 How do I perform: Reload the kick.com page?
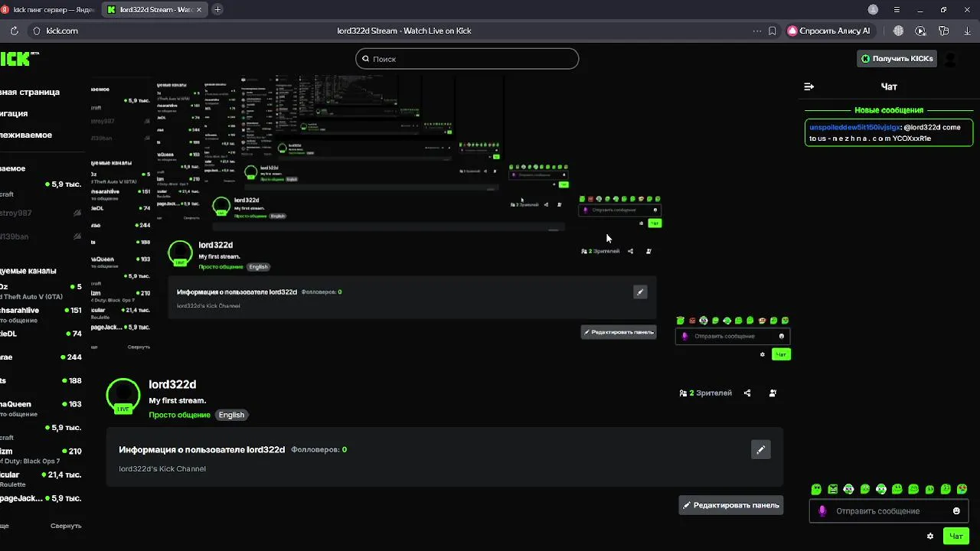coord(14,31)
